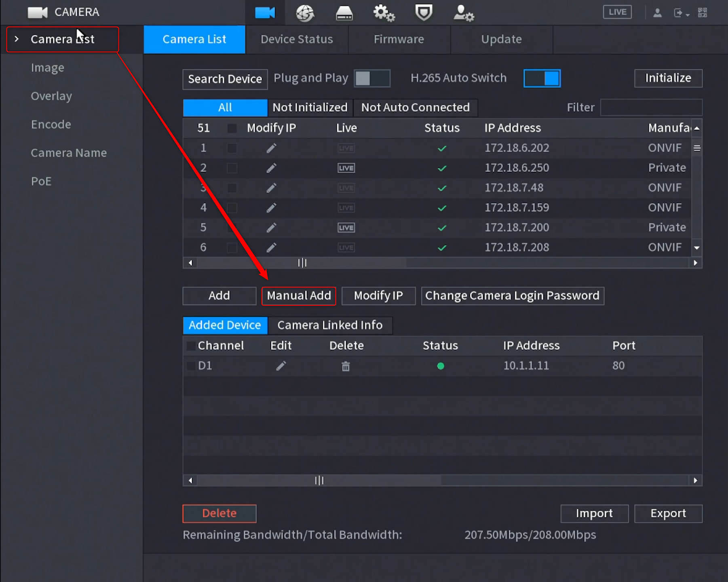Screen dimensions: 728x582
Task: Open the Security shield icon
Action: [x=424, y=13]
